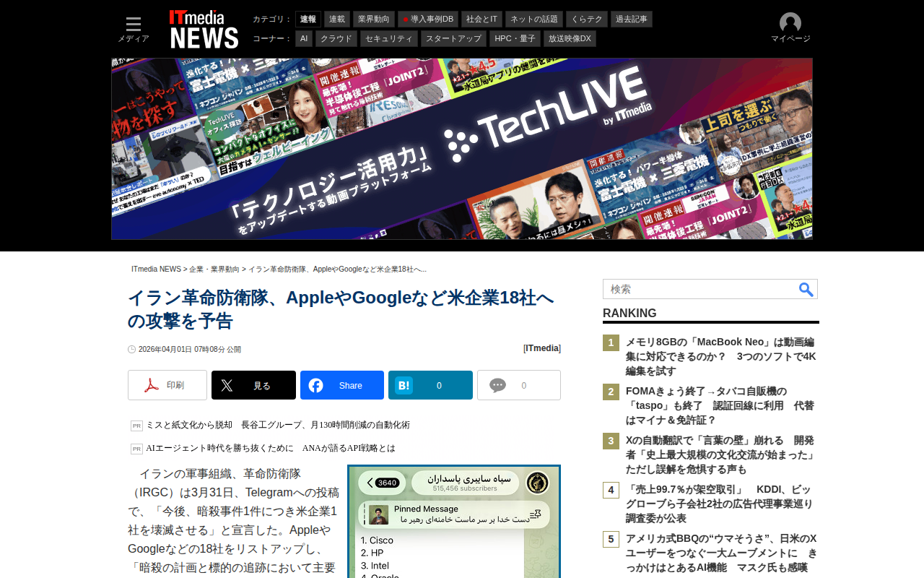Click the ITmedia source link
The image size is (924, 578).
[x=543, y=348]
